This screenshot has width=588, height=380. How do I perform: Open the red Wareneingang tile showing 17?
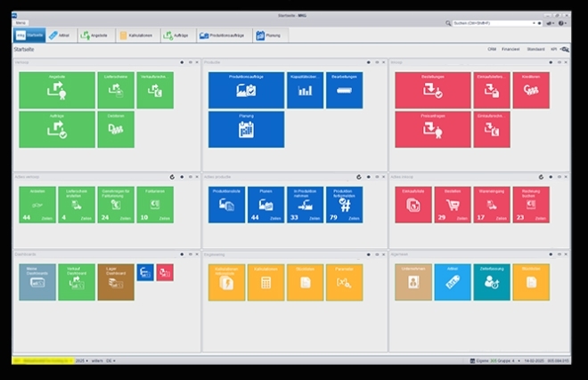[x=492, y=204]
